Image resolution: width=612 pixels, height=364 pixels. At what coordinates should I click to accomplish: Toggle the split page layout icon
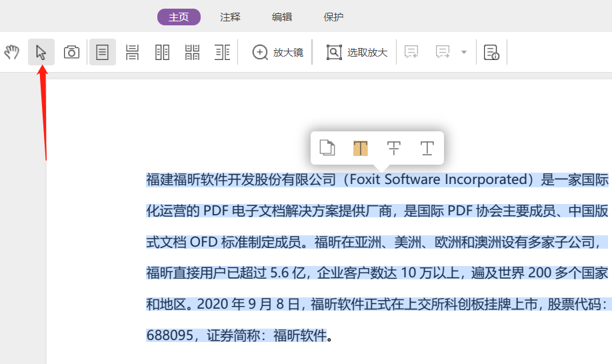coord(222,52)
